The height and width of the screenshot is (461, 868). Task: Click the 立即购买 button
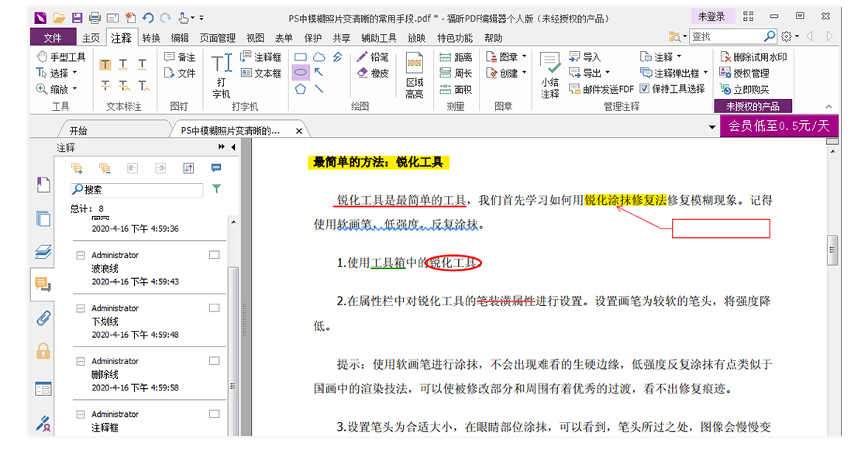[x=744, y=89]
